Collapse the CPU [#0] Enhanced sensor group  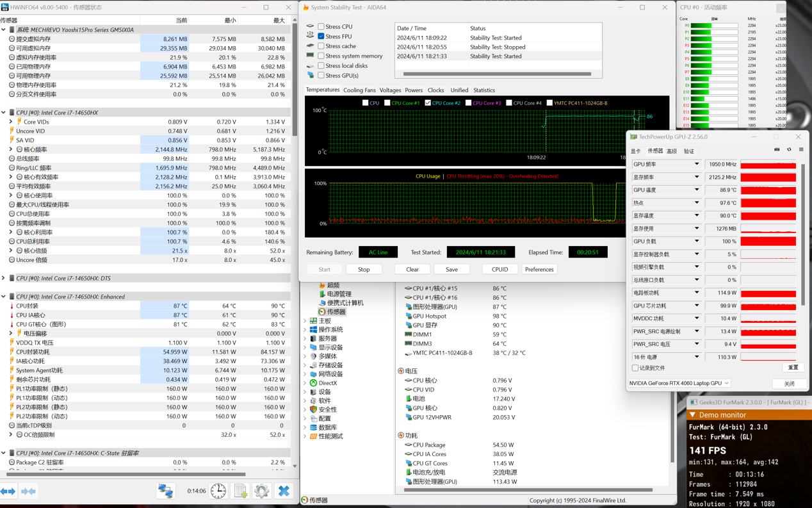point(4,297)
